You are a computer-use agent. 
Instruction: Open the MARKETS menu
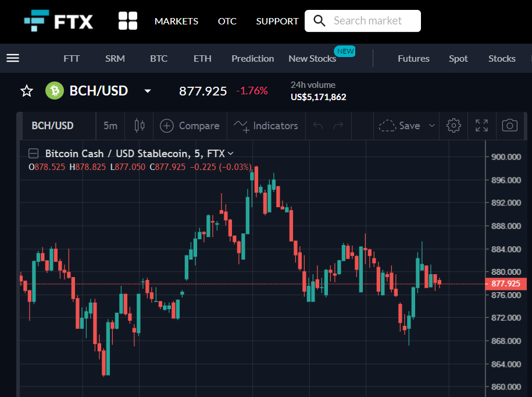[x=176, y=21]
